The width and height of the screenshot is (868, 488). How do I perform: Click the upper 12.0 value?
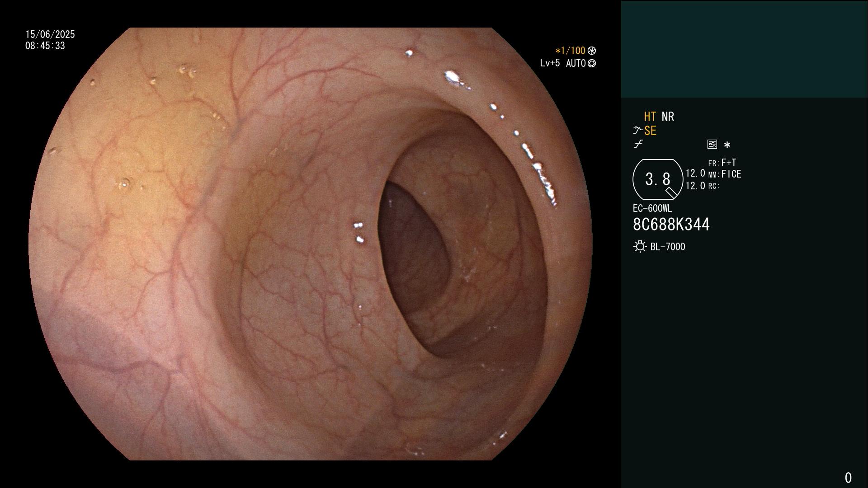tap(695, 173)
